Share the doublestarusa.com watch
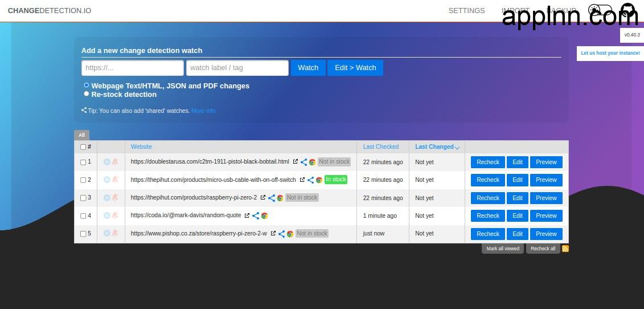Viewport: 644px width, 309px height. pos(304,162)
